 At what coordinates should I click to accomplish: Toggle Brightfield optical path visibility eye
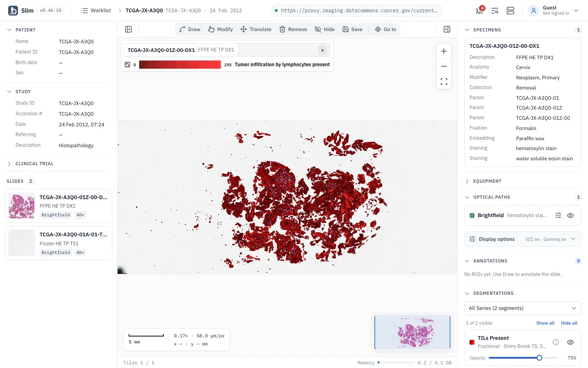click(x=570, y=215)
